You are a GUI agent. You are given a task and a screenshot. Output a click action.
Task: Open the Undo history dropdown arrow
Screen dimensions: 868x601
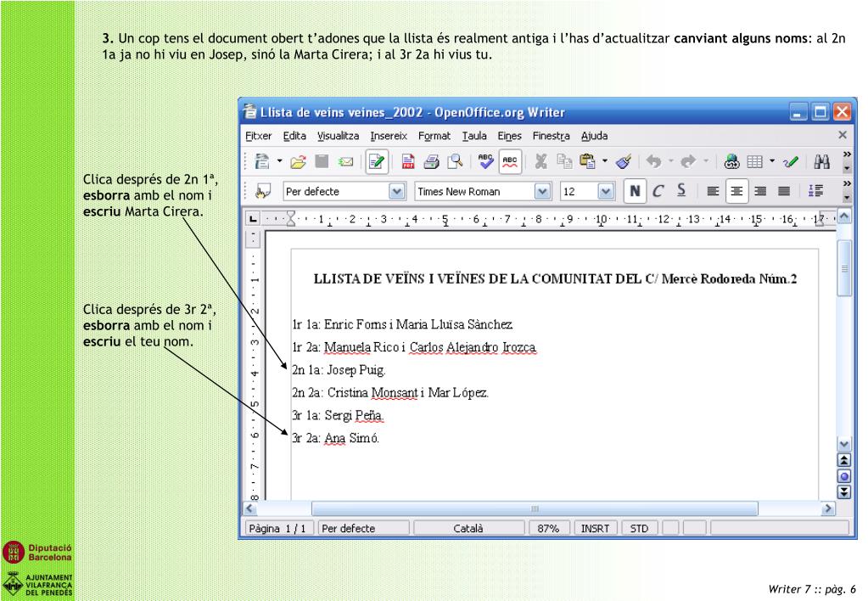671,162
